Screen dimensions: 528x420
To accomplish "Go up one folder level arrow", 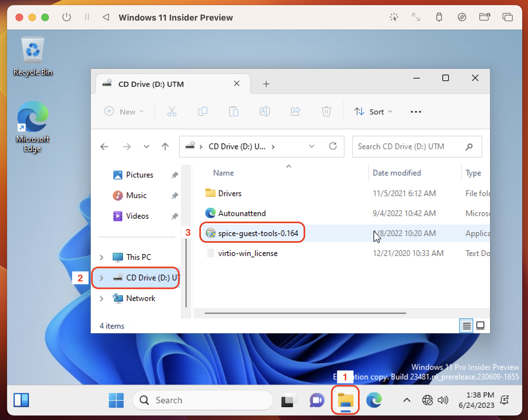I will (x=165, y=147).
